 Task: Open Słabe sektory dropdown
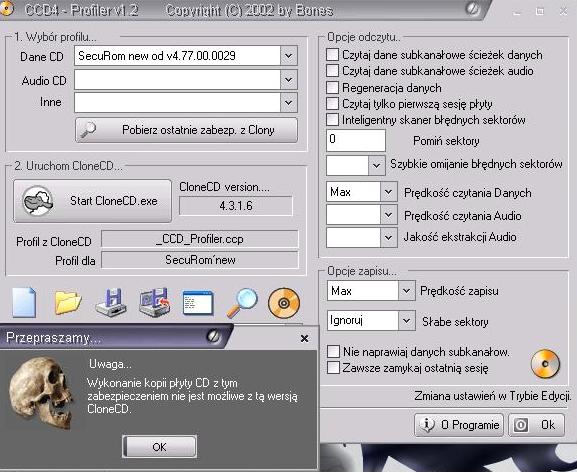tap(406, 321)
